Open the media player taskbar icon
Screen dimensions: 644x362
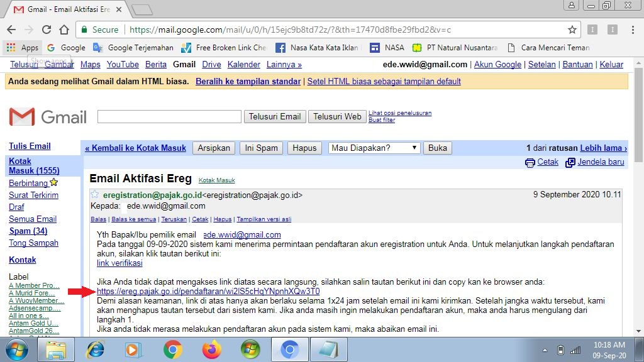tap(133, 349)
